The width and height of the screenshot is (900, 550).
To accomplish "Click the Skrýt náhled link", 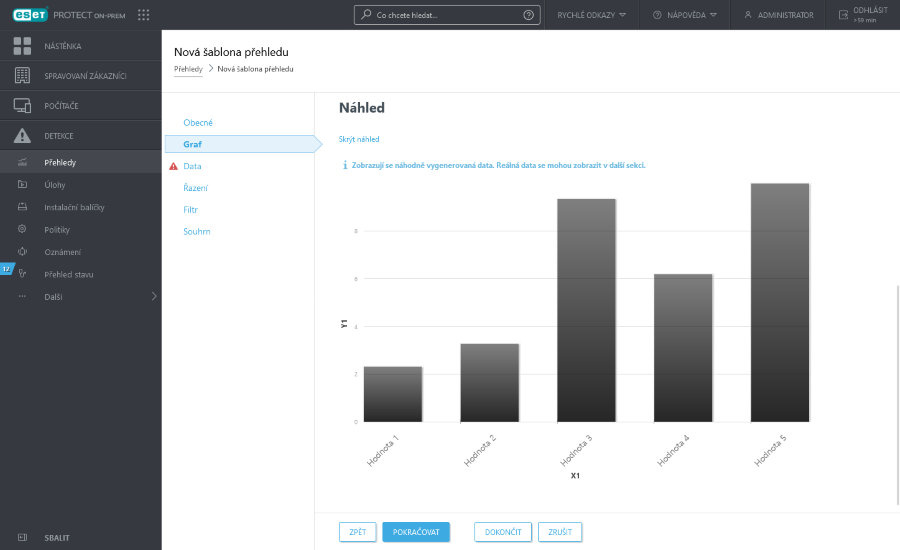I will point(359,139).
